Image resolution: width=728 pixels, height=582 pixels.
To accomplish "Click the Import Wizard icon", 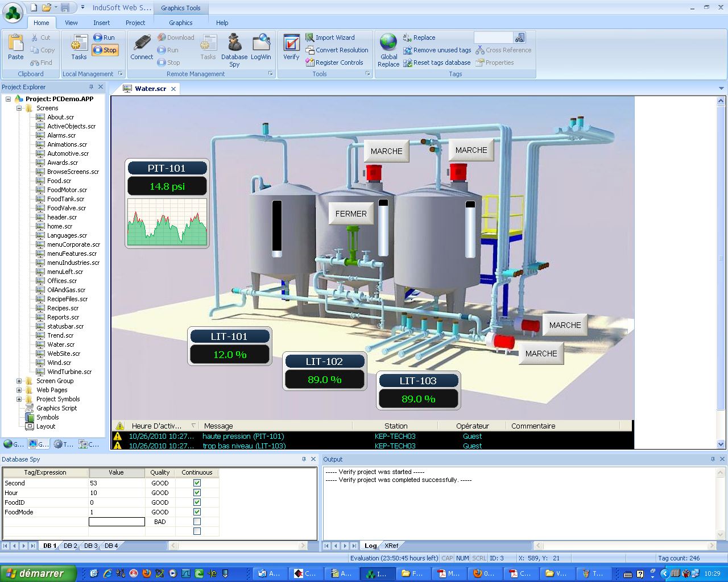I will [310, 38].
